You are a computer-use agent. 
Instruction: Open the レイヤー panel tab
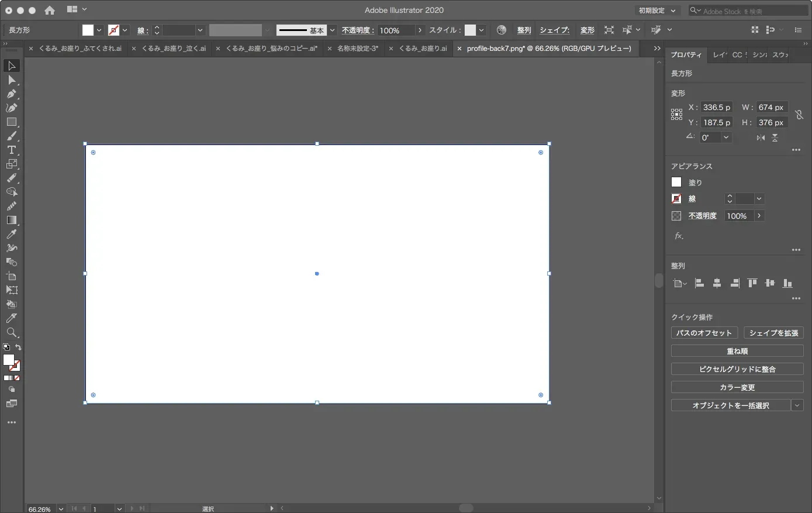pyautogui.click(x=719, y=54)
